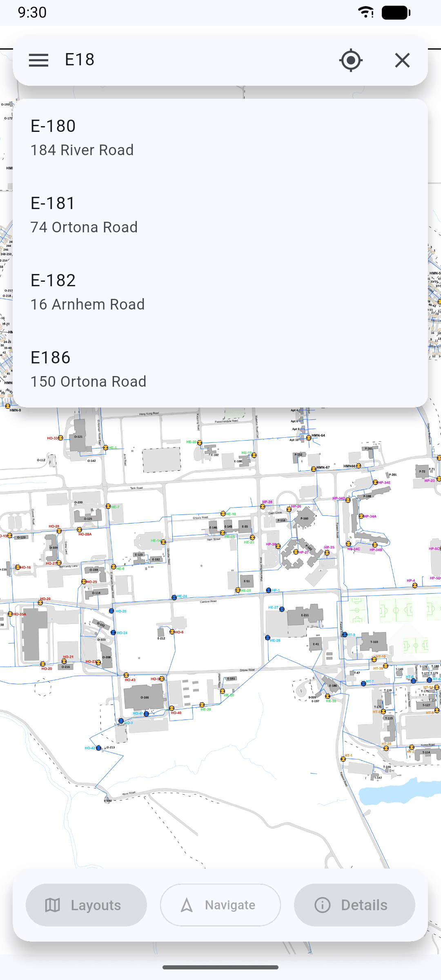Select the E-181 74 Ortona Road result
This screenshot has width=441, height=980.
pyautogui.click(x=220, y=215)
